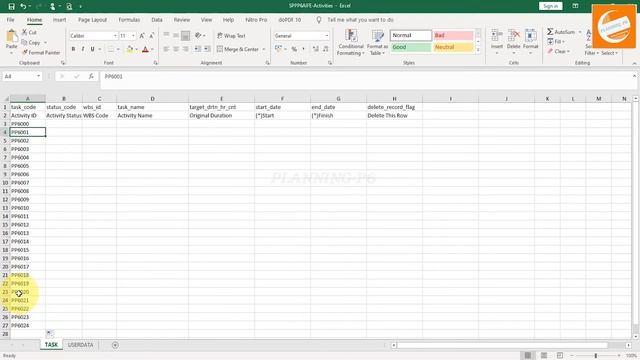
Task: Decrease the font size
Action: coord(151,36)
